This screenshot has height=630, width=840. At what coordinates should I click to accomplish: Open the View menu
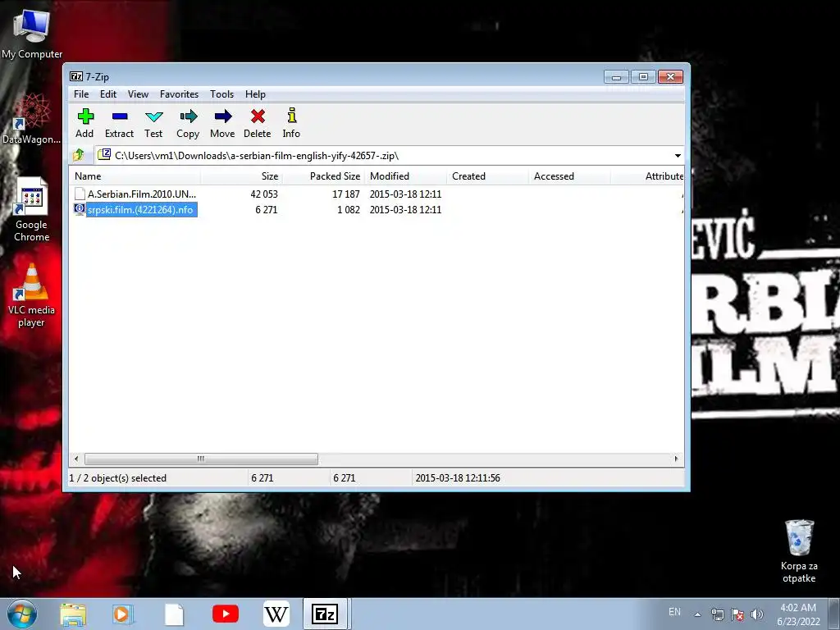[138, 94]
